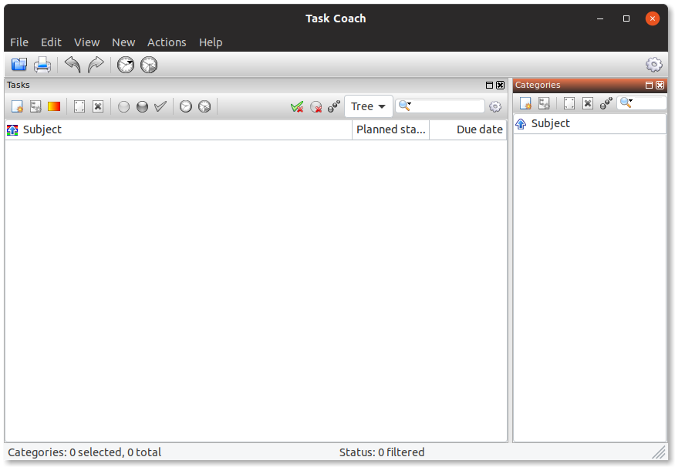Click the Print icon in main toolbar
Image resolution: width=675 pixels, height=467 pixels.
42,65
